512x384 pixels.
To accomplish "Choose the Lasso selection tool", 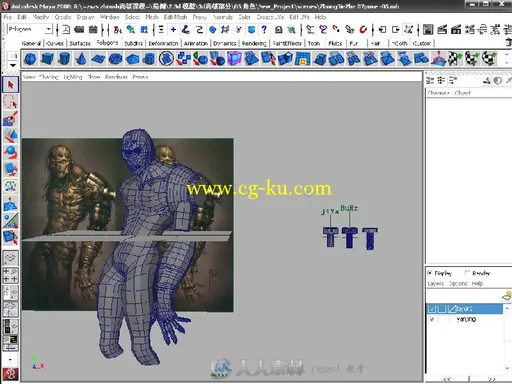I will tap(10, 102).
